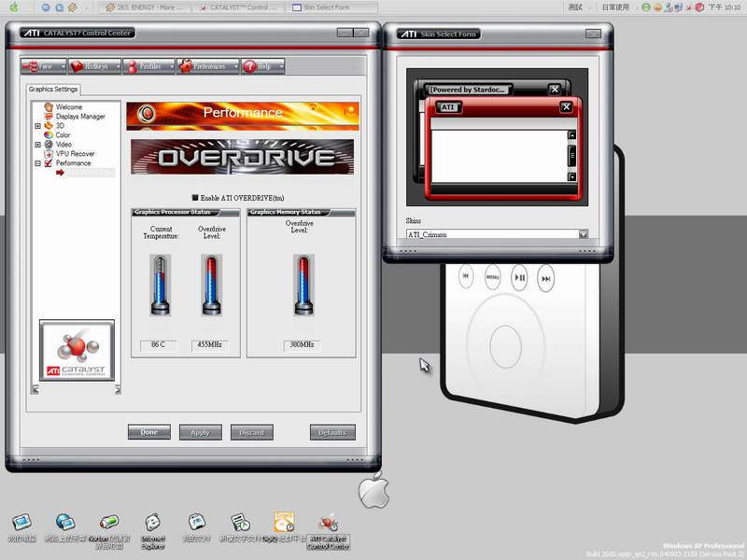The image size is (747, 560).
Task: Enable ATI OVERDRIVE checkbox
Action: pyautogui.click(x=195, y=198)
